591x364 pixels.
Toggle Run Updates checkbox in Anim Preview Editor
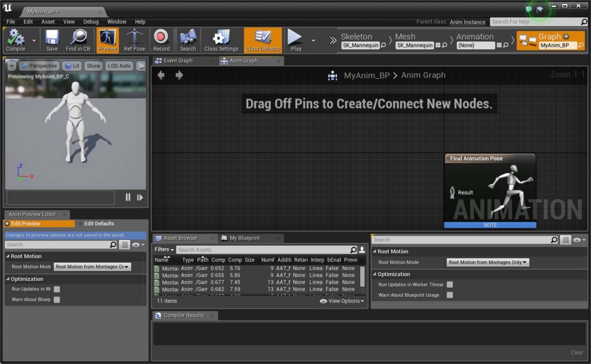coord(57,289)
